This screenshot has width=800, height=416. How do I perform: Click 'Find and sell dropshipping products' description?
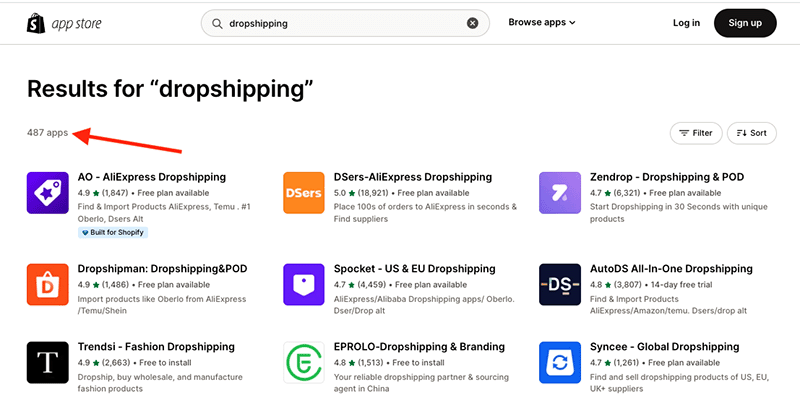point(679,383)
